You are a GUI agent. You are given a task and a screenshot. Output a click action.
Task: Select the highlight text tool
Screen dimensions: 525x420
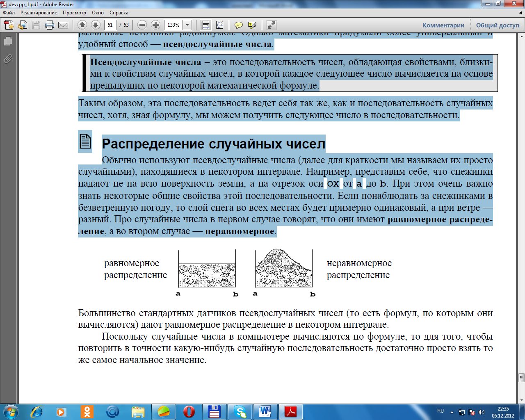click(x=252, y=25)
